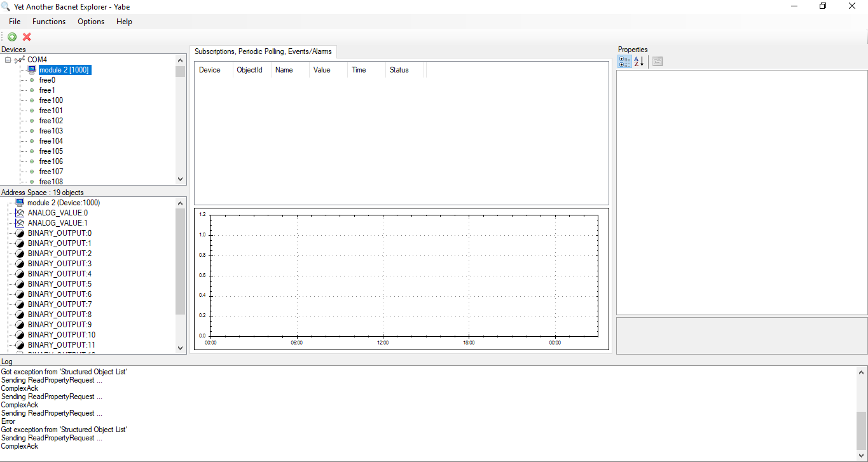Click the green Add device button

tap(12, 37)
